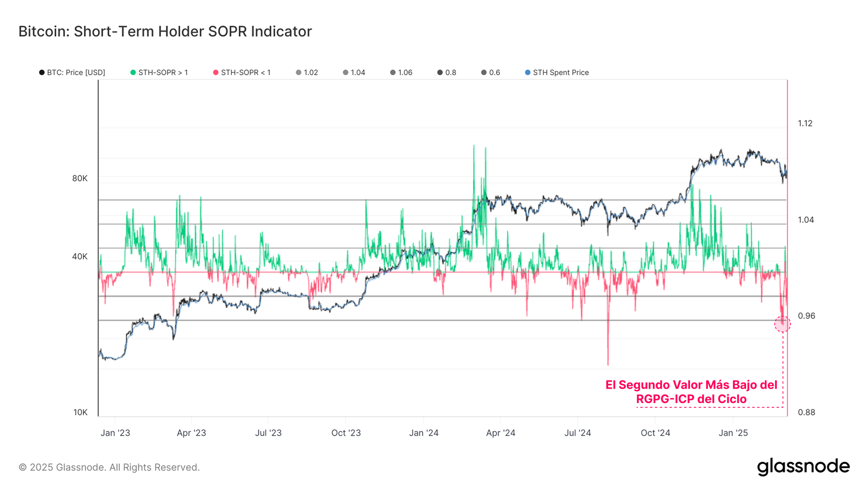Toggle the STH Spent Price legend entry
Image resolution: width=868 pixels, height=489 pixels.
[560, 73]
